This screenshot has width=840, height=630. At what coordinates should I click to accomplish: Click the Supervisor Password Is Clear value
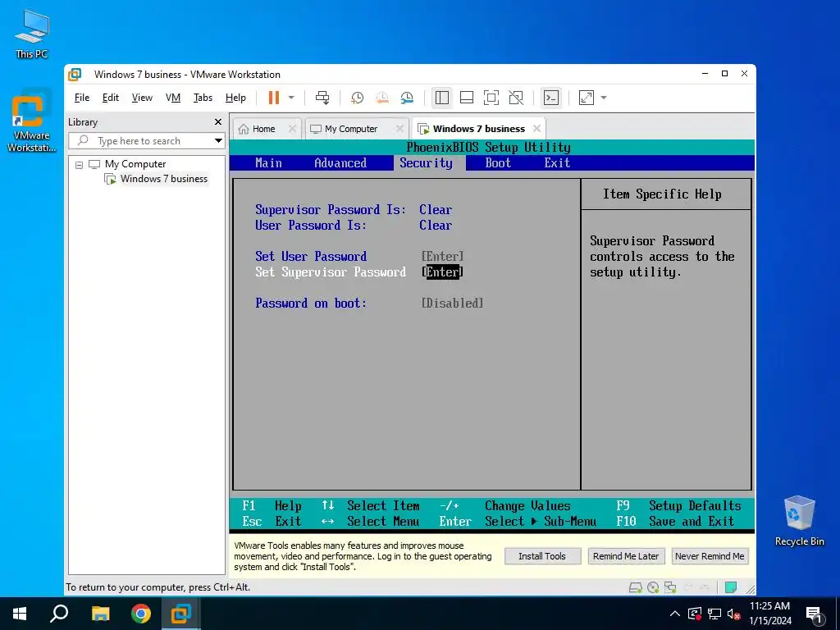436,209
